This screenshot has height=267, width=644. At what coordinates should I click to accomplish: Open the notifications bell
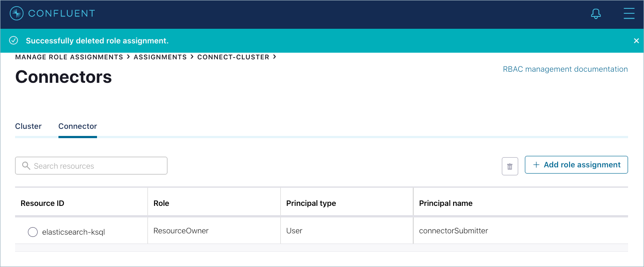[596, 14]
